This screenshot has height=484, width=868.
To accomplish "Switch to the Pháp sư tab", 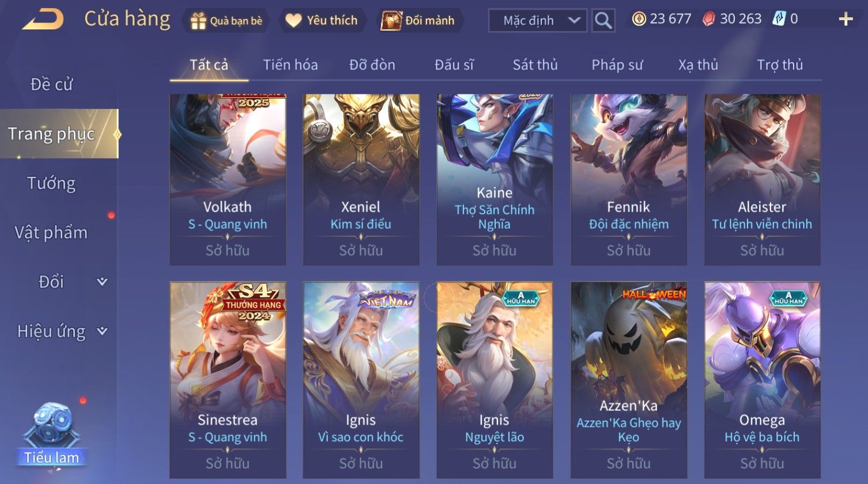I will pyautogui.click(x=617, y=65).
